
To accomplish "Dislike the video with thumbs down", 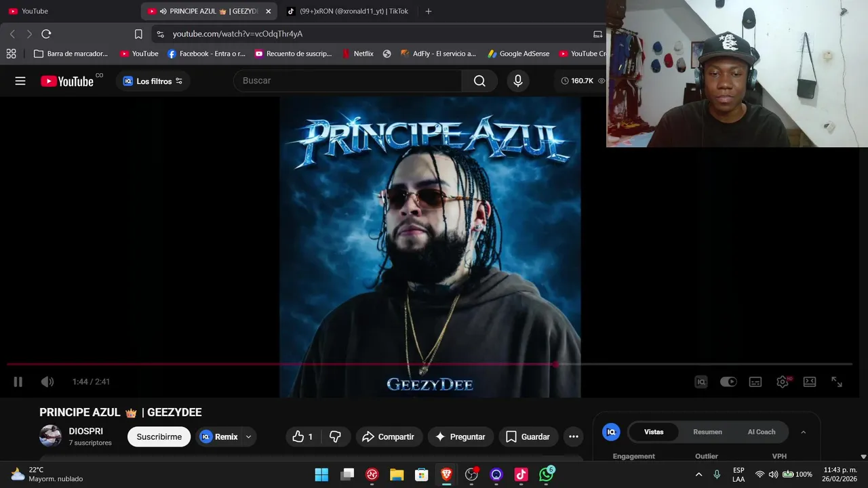I will point(335,436).
